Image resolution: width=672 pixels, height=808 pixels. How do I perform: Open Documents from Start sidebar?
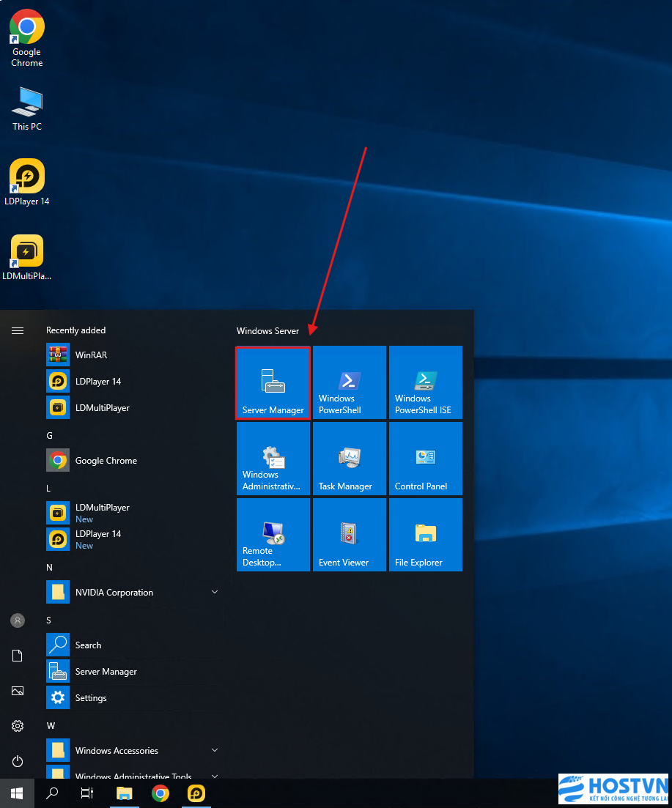(18, 656)
